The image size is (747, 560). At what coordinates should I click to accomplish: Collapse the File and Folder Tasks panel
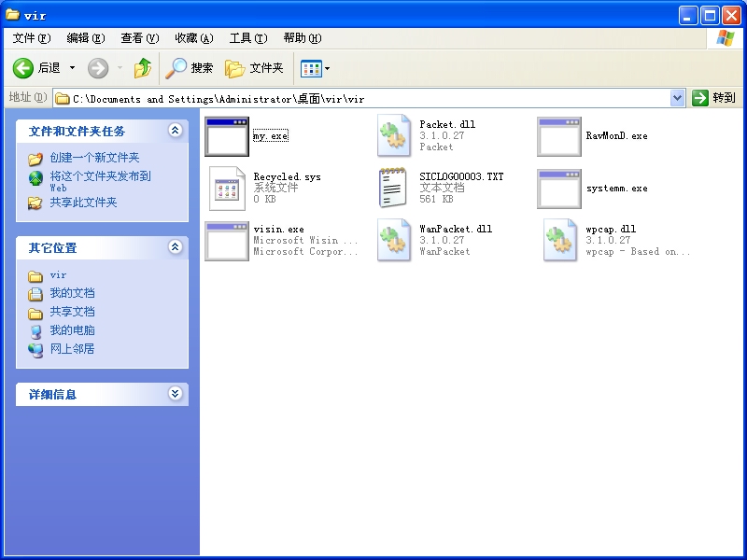point(175,131)
